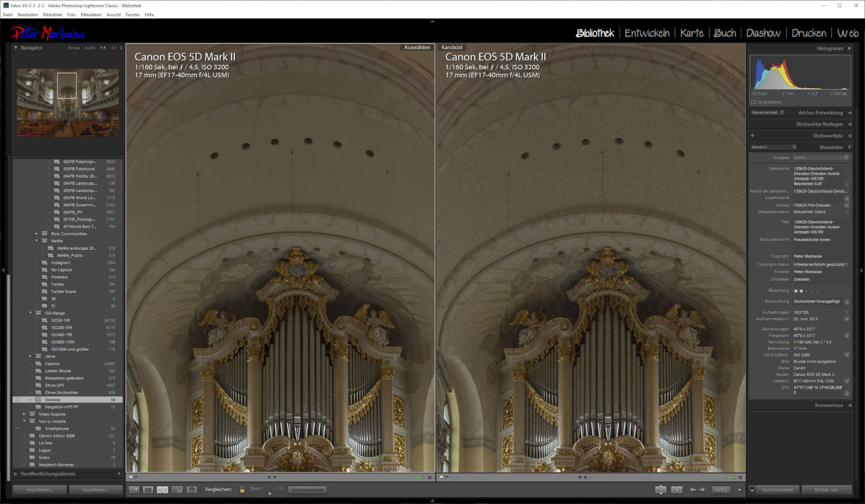Set the Einpas. fit zoom in Navigator

pos(74,48)
